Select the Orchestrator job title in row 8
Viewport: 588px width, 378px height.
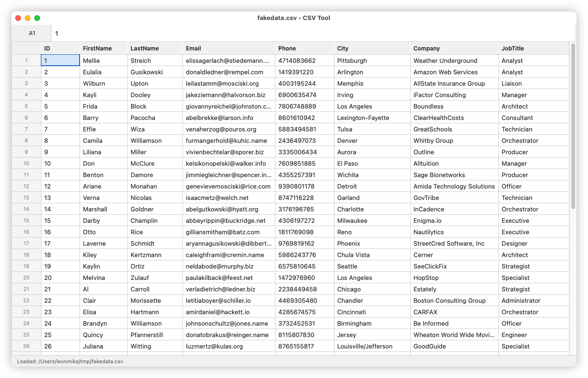(534, 140)
